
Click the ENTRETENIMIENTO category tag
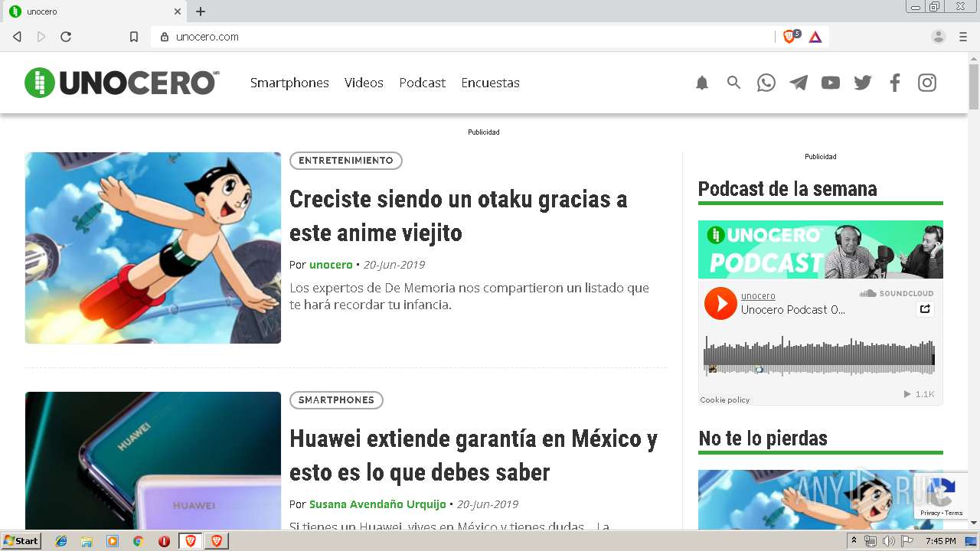coord(346,161)
